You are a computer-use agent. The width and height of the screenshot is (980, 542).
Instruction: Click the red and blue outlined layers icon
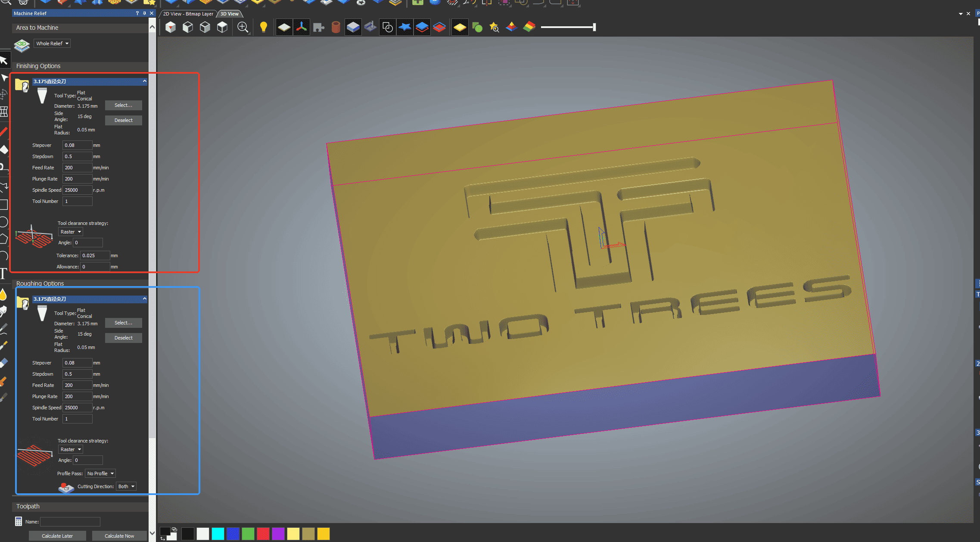click(439, 28)
